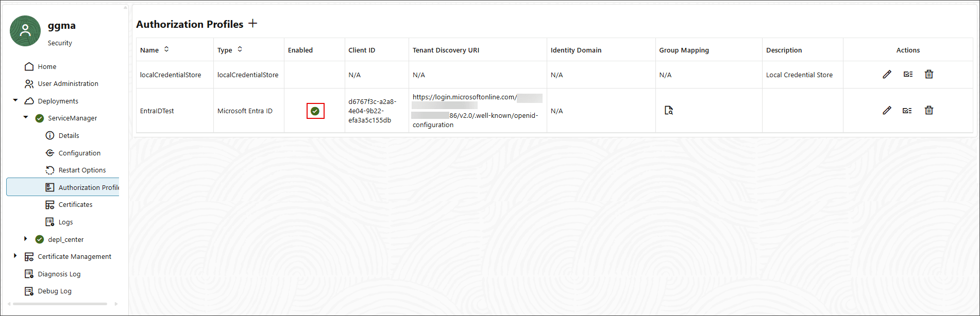Screen dimensions: 980x316
Task: Click the Certificates icon under ServiceManager
Action: (50, 205)
